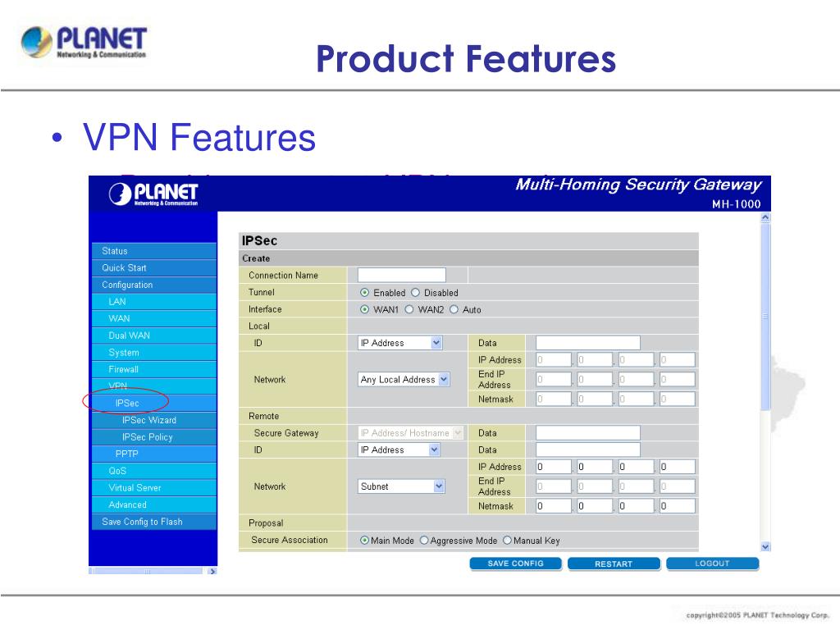Click Save Config to Flash
Image resolution: width=840 pixels, height=630 pixels.
pyautogui.click(x=154, y=522)
